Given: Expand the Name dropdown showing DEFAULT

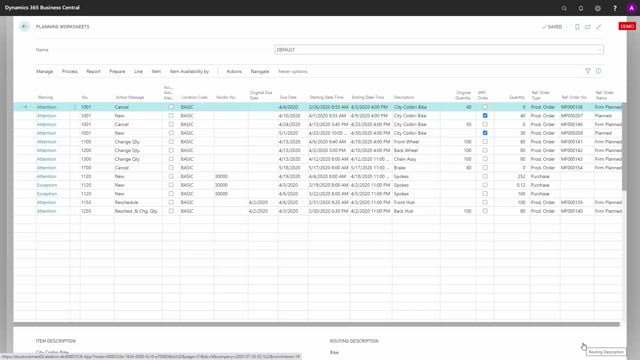Looking at the screenshot, I should click(x=599, y=50).
